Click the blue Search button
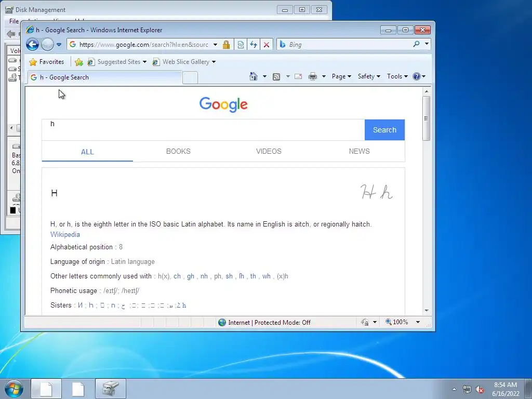Viewport: 532px width, 399px height. (x=384, y=129)
